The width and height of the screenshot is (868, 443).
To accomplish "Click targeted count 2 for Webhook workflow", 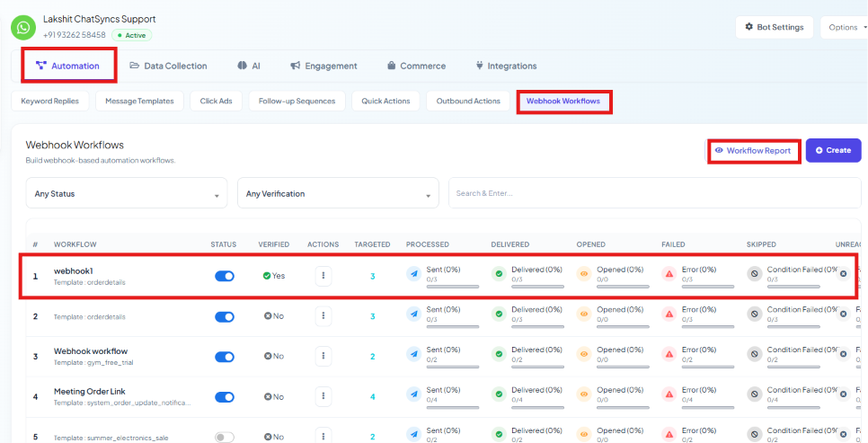I will (373, 357).
